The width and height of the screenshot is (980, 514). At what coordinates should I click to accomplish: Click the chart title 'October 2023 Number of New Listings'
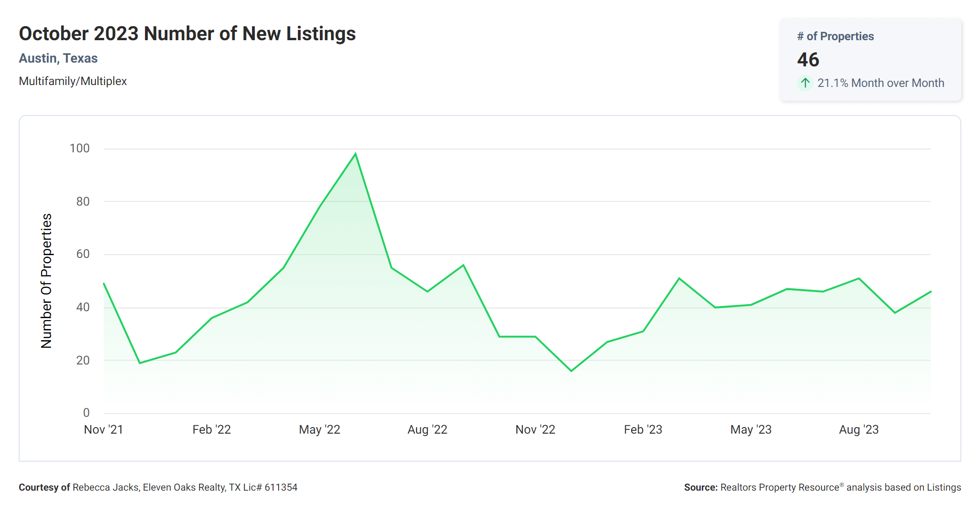tap(187, 34)
